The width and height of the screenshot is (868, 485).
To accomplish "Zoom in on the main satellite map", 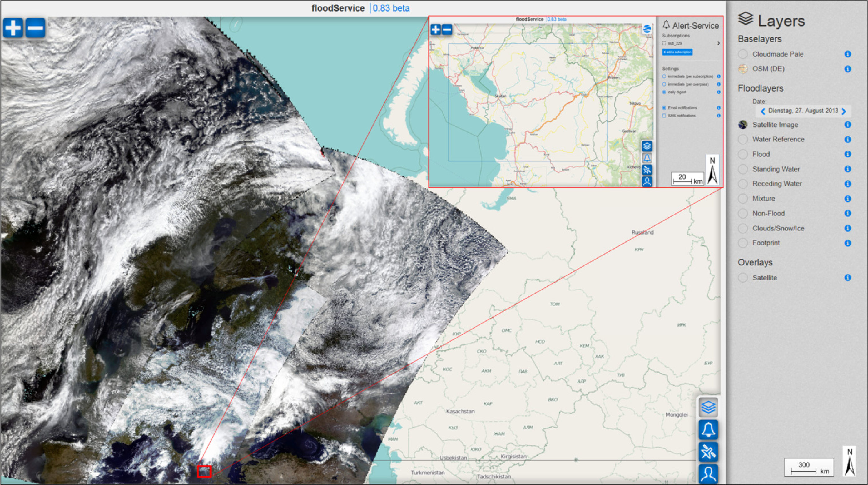I will pyautogui.click(x=13, y=28).
